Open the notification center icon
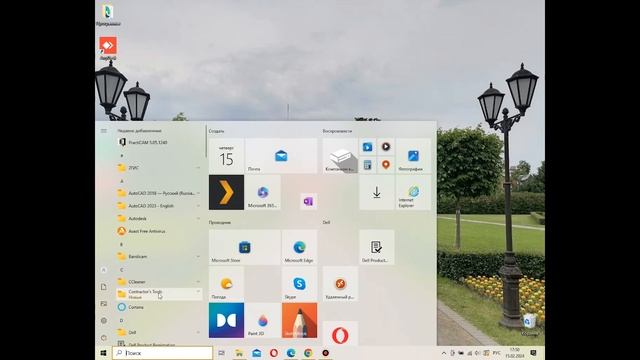Image resolution: width=640 pixels, height=360 pixels. pyautogui.click(x=533, y=353)
